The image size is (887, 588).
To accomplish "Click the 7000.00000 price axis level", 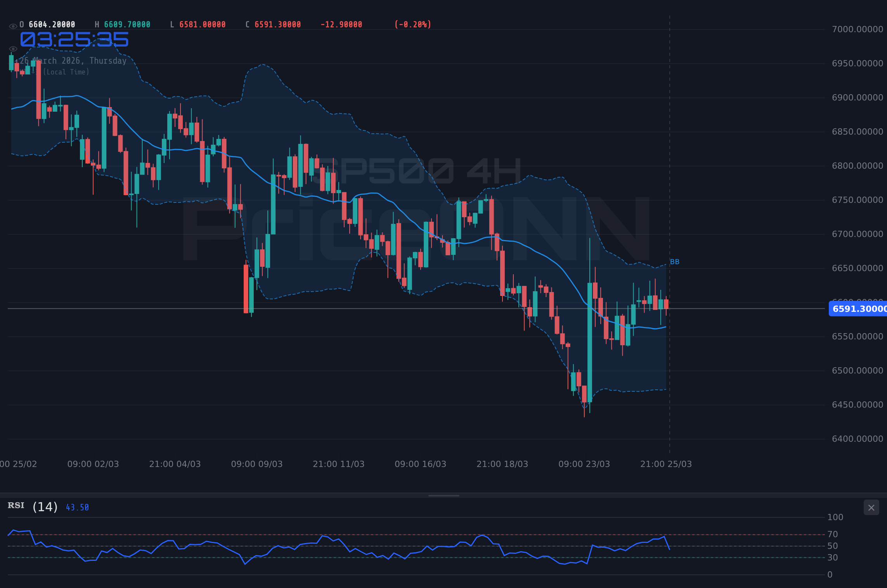I will [x=858, y=29].
